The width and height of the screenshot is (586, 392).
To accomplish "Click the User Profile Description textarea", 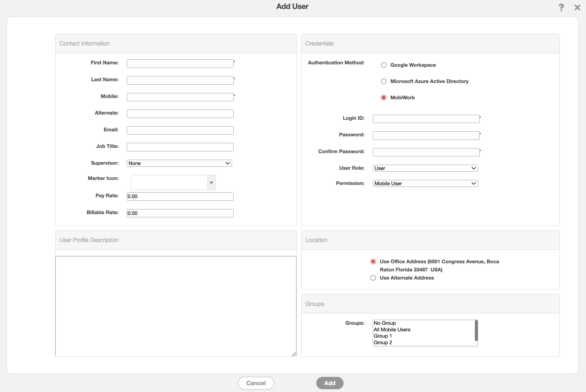I will [x=176, y=306].
